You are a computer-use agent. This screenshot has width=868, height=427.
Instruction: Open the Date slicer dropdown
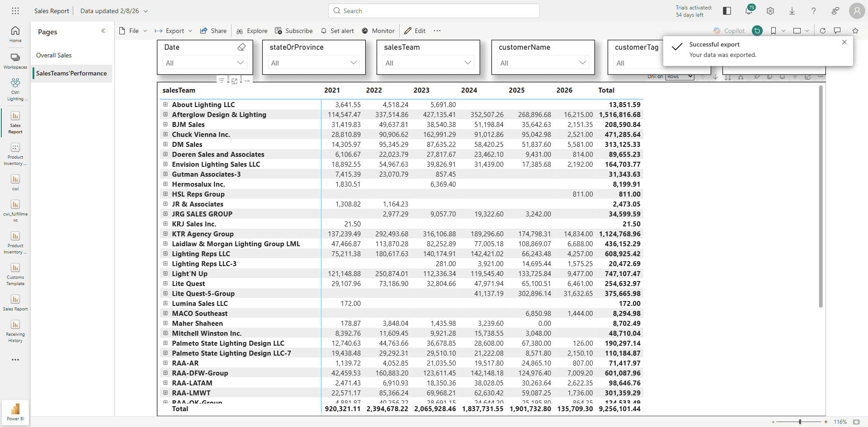point(205,63)
